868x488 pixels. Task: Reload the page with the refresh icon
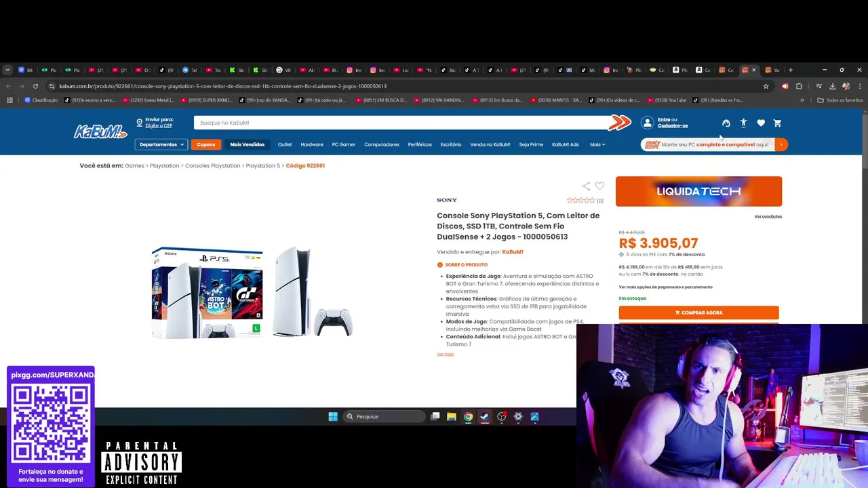(x=35, y=86)
